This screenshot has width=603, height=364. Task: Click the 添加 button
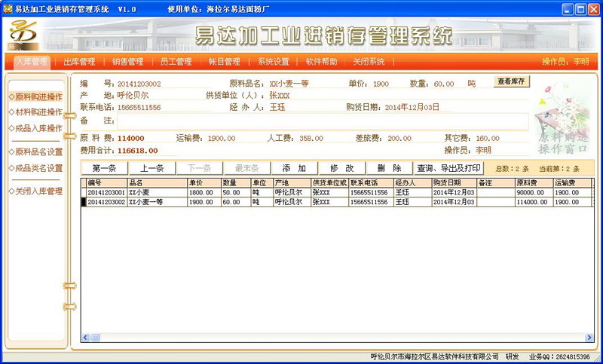[x=294, y=168]
